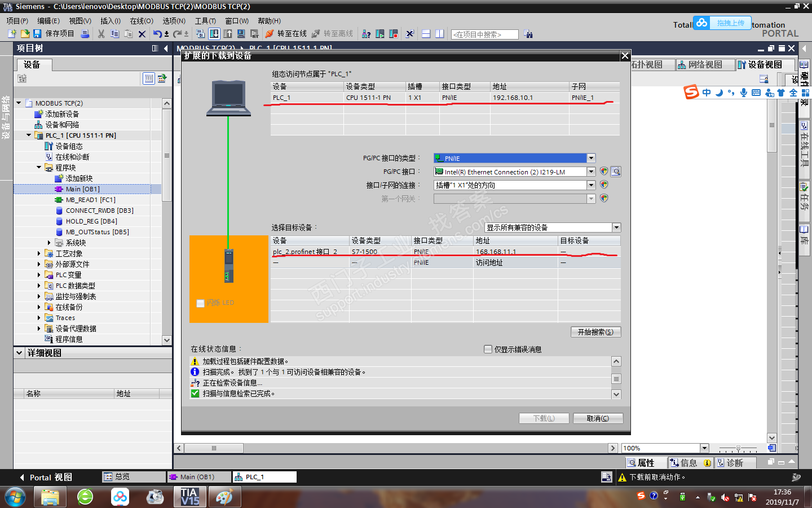
Task: Click the Accessible devices toolbar icon
Action: click(366, 34)
